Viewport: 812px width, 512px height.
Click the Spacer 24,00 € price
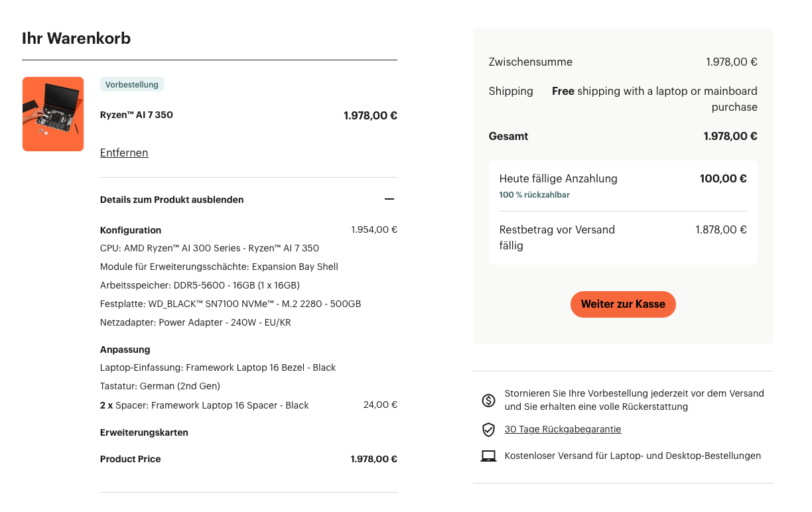[x=380, y=405]
